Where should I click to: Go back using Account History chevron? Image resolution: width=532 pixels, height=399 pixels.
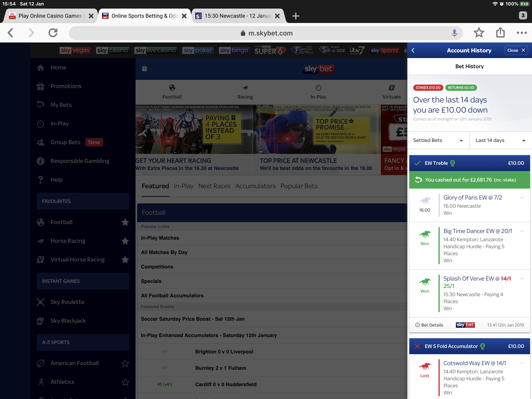tap(413, 50)
